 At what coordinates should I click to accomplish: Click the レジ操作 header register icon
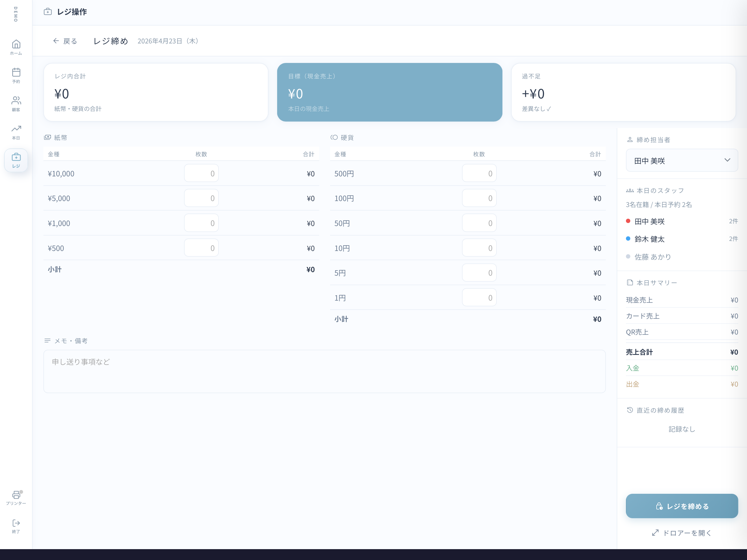(x=48, y=12)
